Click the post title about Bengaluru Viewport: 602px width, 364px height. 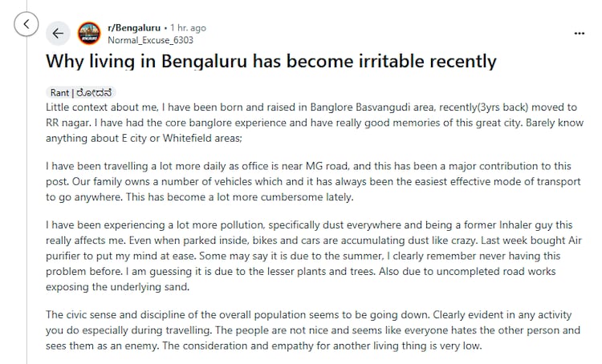(270, 61)
